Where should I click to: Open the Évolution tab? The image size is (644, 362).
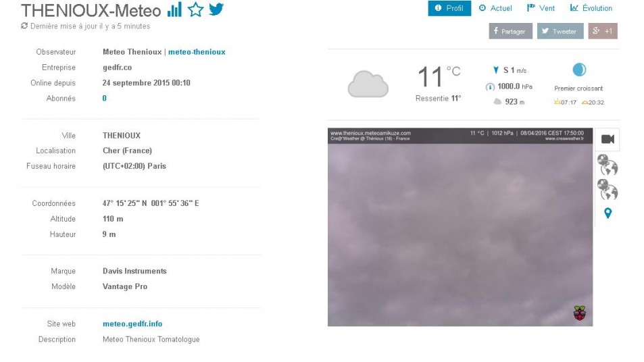tap(591, 8)
